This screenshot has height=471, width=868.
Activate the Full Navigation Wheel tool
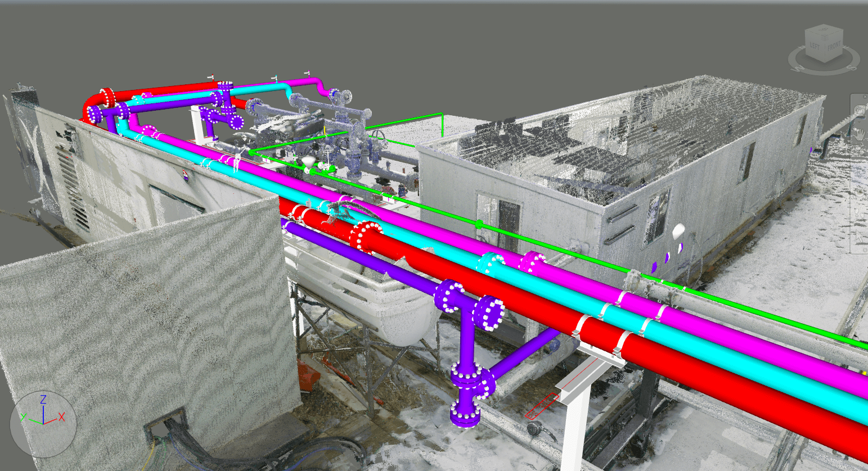coord(859,111)
